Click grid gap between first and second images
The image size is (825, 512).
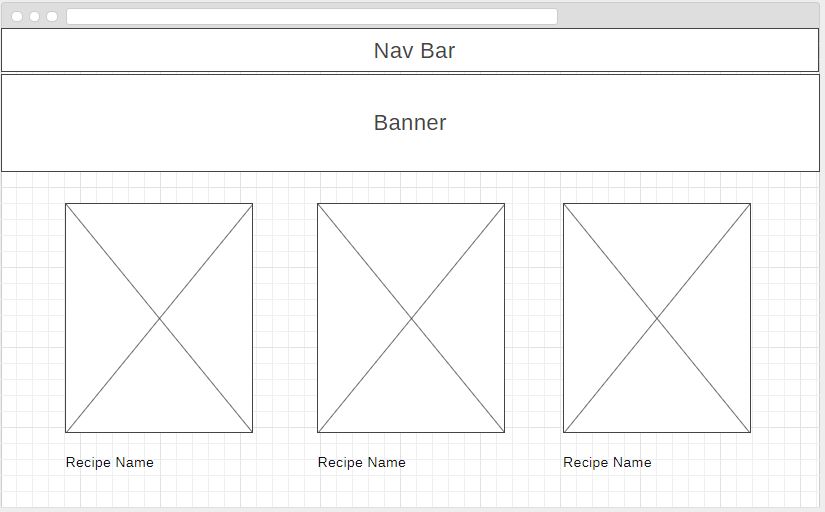285,318
